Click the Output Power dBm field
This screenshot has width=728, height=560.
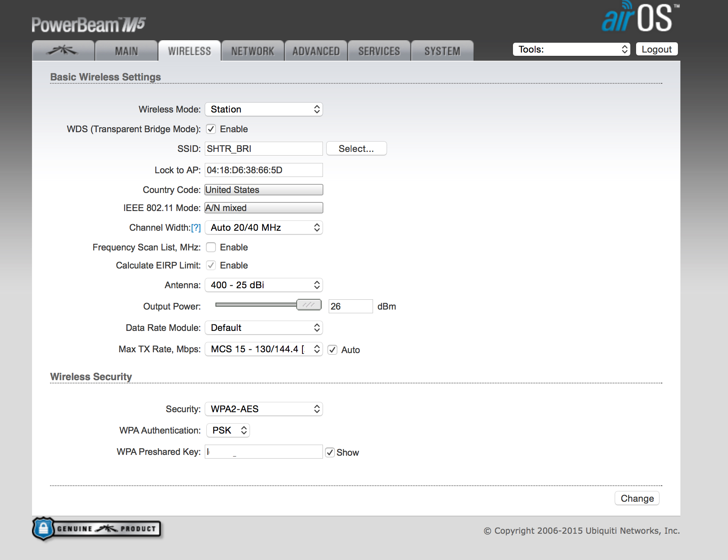(351, 306)
